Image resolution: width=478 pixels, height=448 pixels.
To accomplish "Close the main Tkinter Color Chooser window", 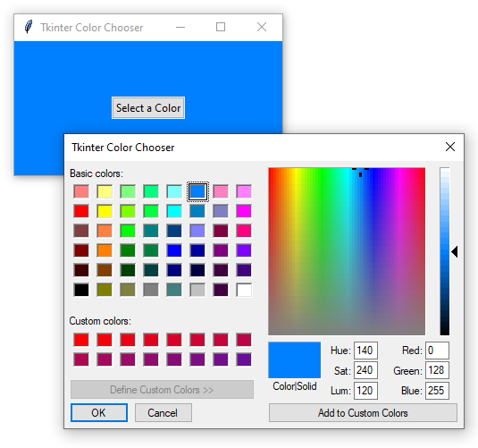I will point(262,27).
